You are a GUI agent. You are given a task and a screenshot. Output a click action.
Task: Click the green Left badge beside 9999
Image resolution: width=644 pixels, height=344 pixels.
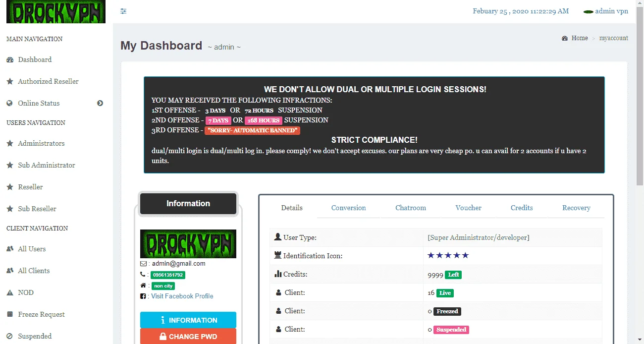tap(454, 275)
